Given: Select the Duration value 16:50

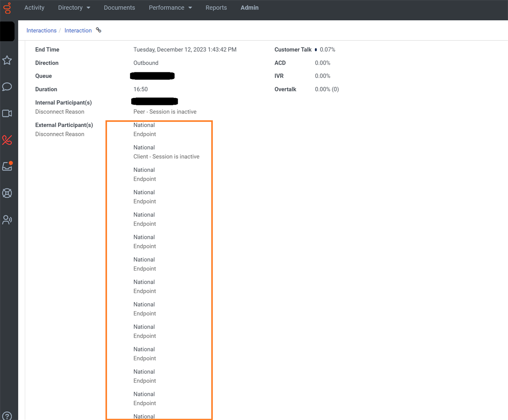Looking at the screenshot, I should [x=141, y=89].
